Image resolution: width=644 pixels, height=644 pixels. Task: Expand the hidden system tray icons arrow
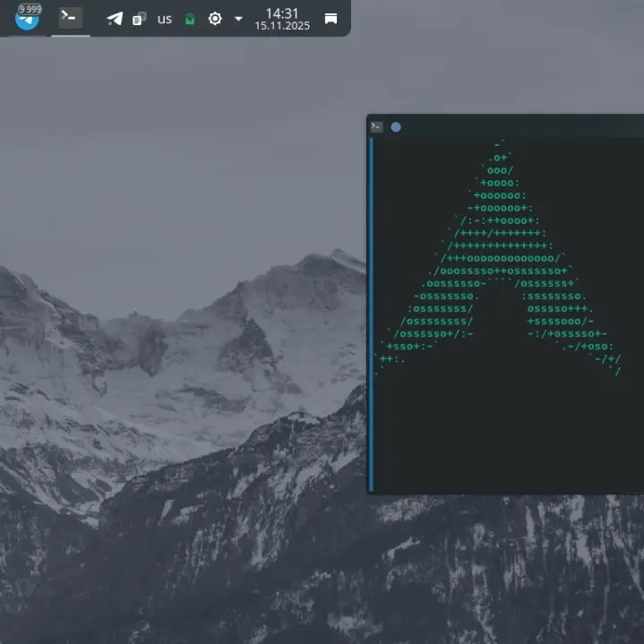238,19
